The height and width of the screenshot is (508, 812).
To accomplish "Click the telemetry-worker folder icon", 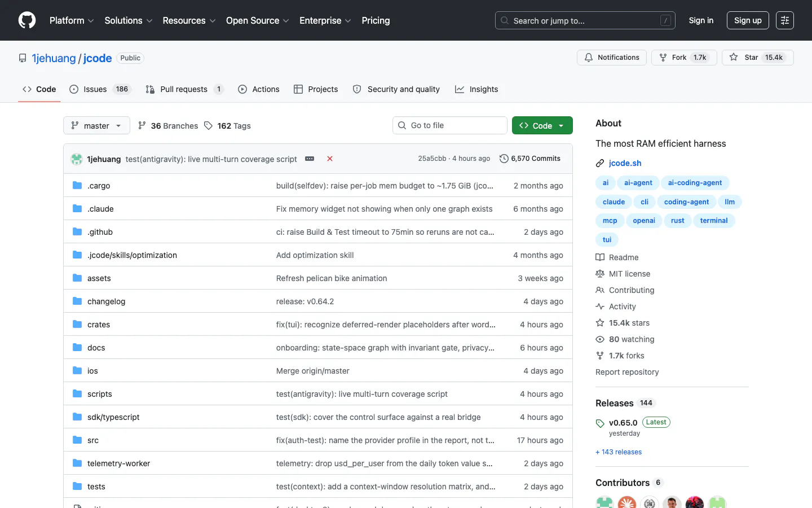I will pos(77,463).
